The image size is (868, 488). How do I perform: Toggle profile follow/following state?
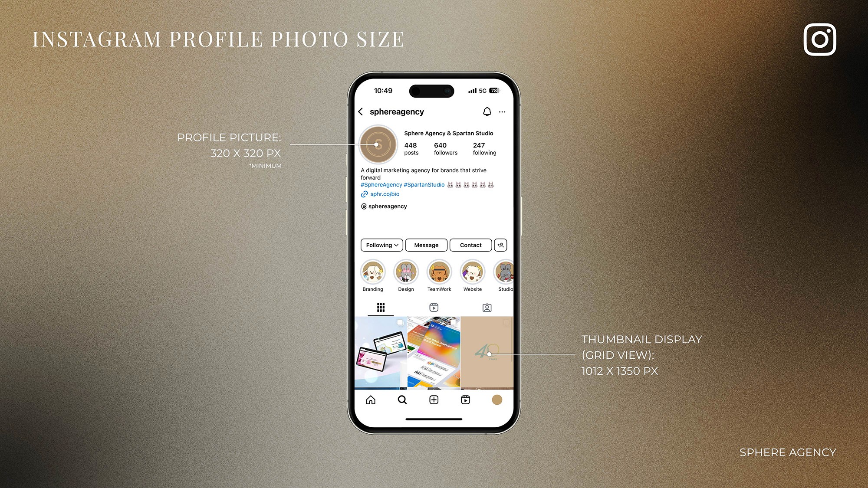380,245
